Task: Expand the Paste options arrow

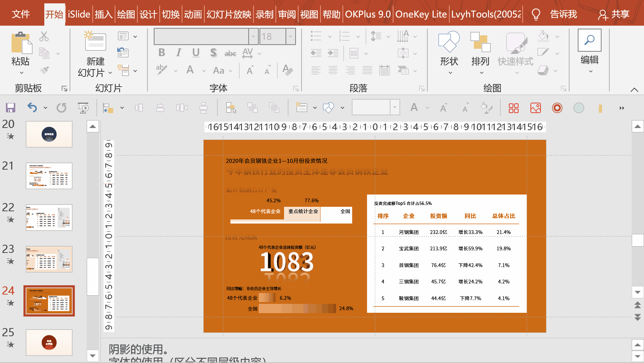Action: (x=21, y=73)
